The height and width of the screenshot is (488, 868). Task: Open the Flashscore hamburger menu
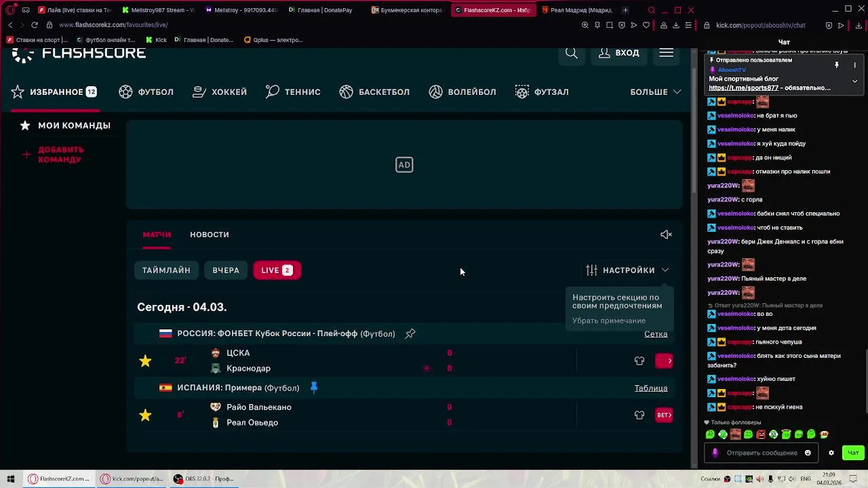point(666,53)
